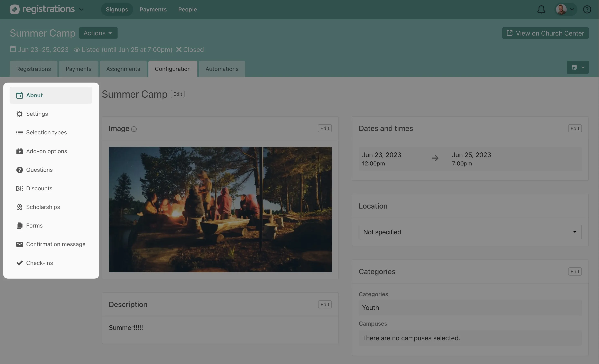The width and height of the screenshot is (599, 364).
Task: Switch to the Automations tab
Action: coord(222,69)
